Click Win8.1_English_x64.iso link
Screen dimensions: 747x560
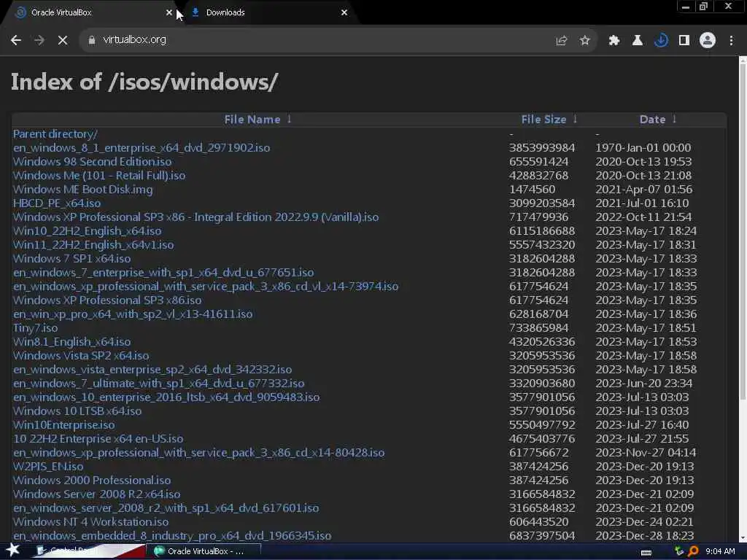pos(72,341)
